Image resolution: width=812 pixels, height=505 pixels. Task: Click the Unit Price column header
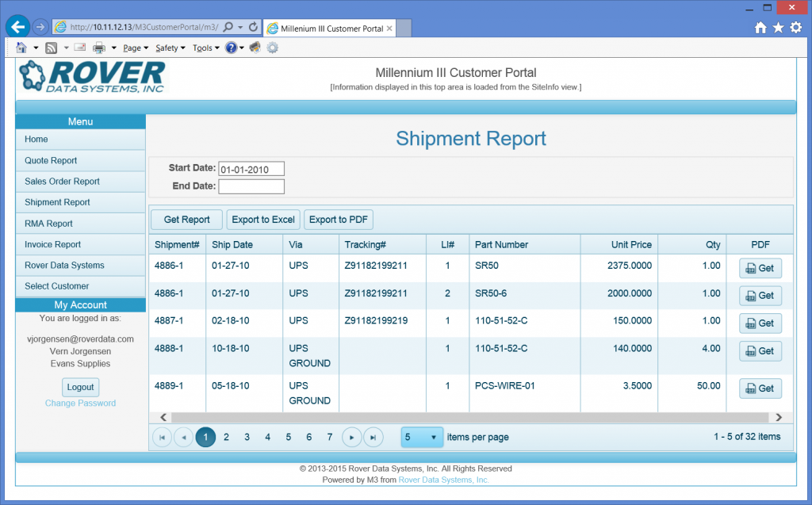click(x=619, y=244)
